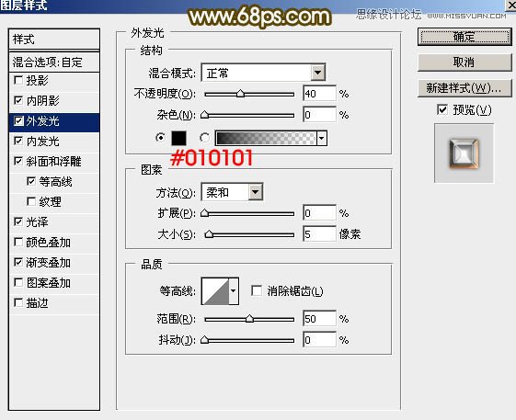Enable the 纹理 texture checkbox

tap(31, 201)
